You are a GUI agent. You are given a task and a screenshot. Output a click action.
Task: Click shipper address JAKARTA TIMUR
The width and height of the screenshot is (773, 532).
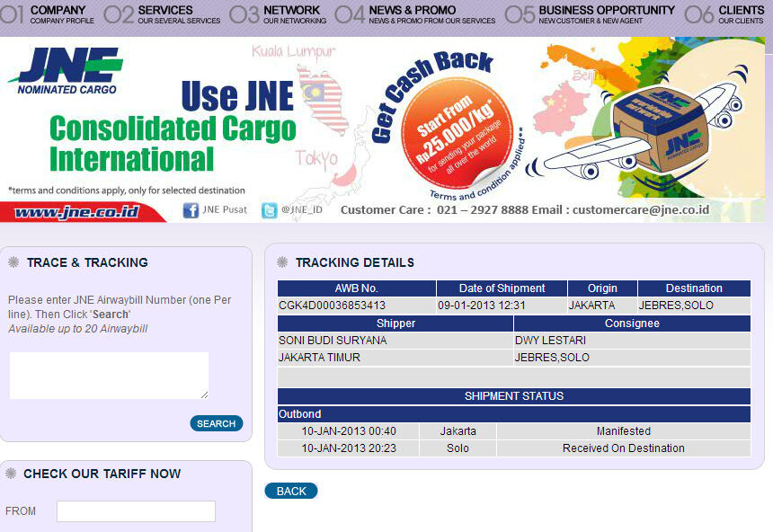pyautogui.click(x=319, y=358)
